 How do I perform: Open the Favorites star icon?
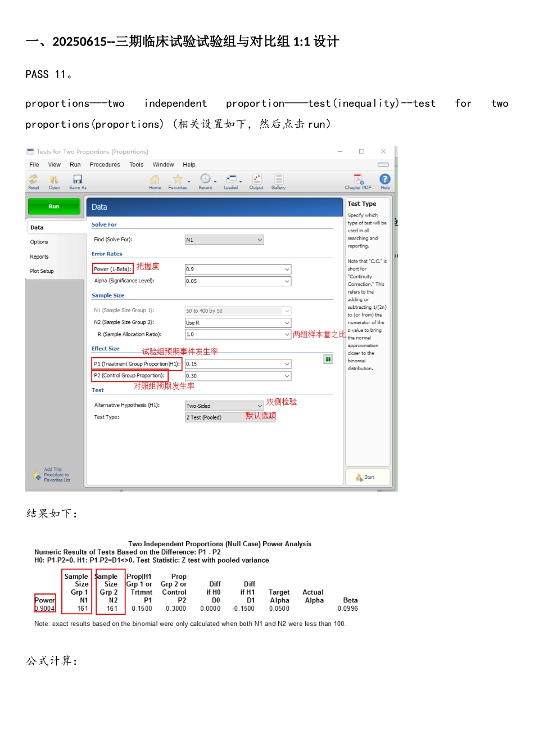click(178, 182)
